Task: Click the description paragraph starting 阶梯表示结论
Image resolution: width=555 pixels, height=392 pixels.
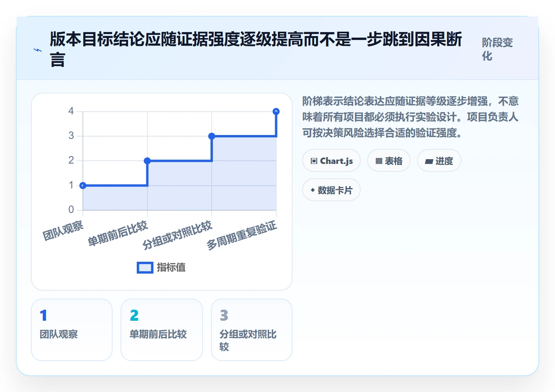Action: pyautogui.click(x=411, y=117)
